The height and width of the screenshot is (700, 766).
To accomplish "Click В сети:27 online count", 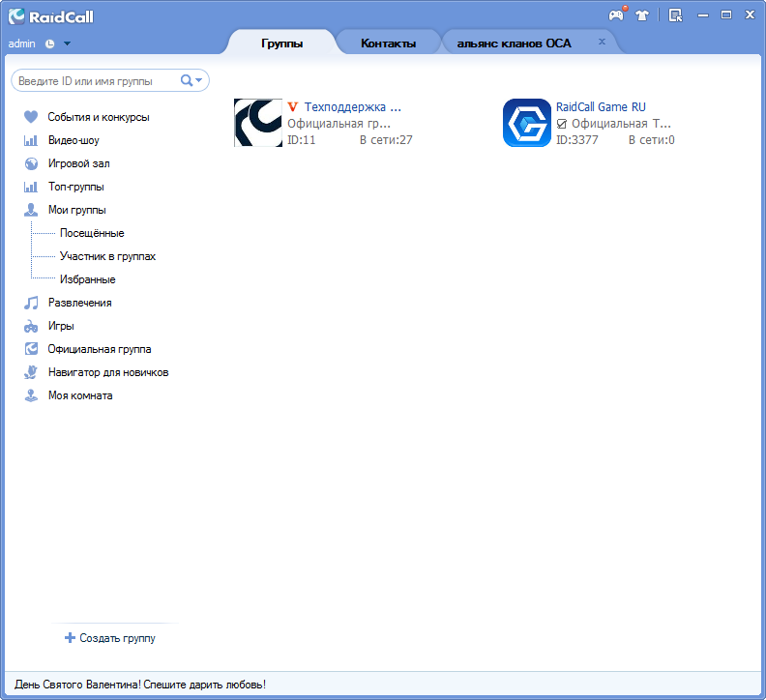I will (386, 140).
